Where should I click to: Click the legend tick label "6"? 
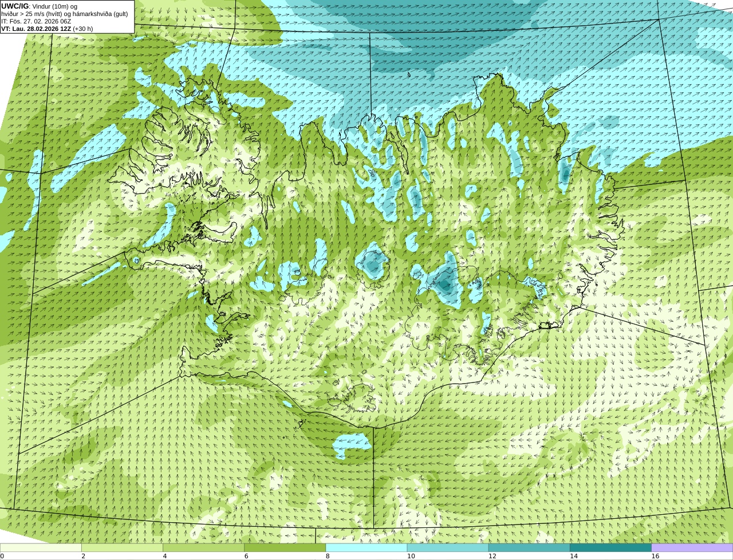tap(246, 556)
